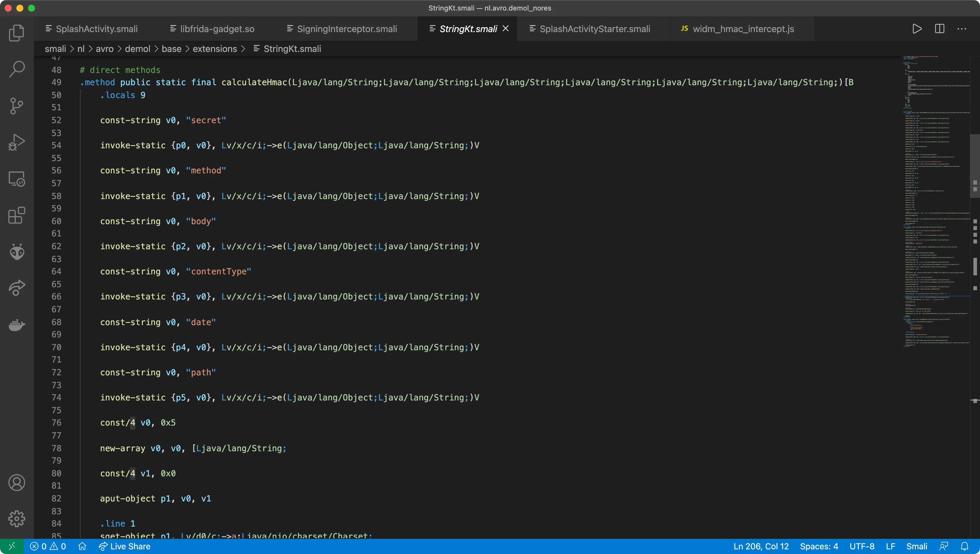Open Remote Explorer view
The height and width of the screenshot is (554, 980).
(17, 179)
